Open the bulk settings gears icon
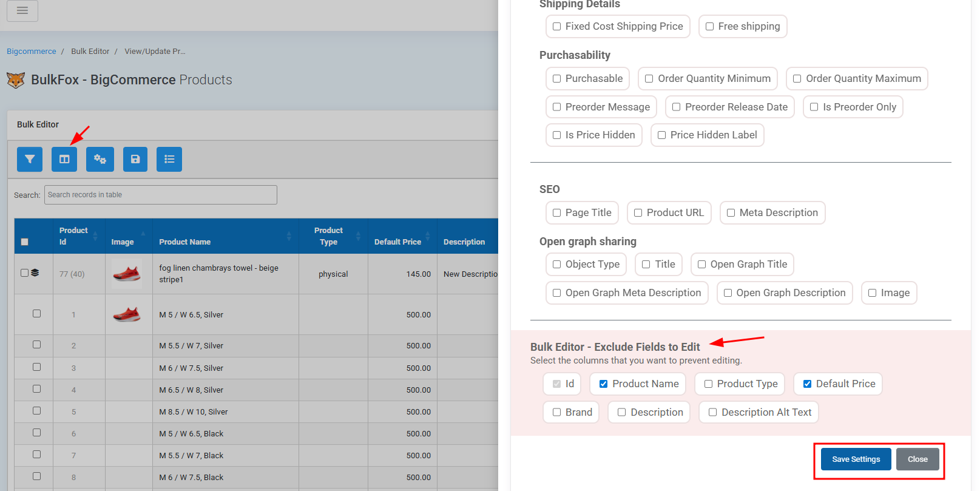Screen dimensions: 980x491 click(100, 159)
